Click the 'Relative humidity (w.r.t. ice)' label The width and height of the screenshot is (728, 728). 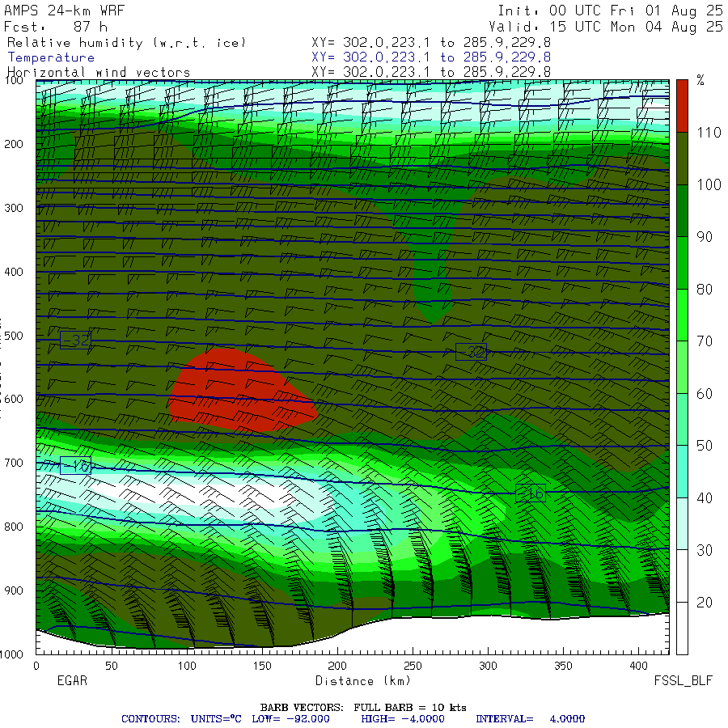126,43
